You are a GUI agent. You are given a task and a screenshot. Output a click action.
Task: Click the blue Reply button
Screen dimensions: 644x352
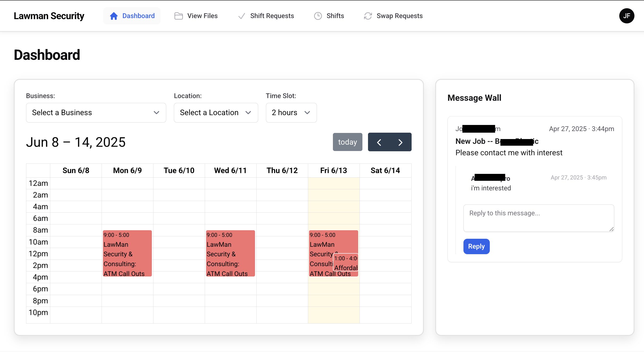(x=476, y=246)
